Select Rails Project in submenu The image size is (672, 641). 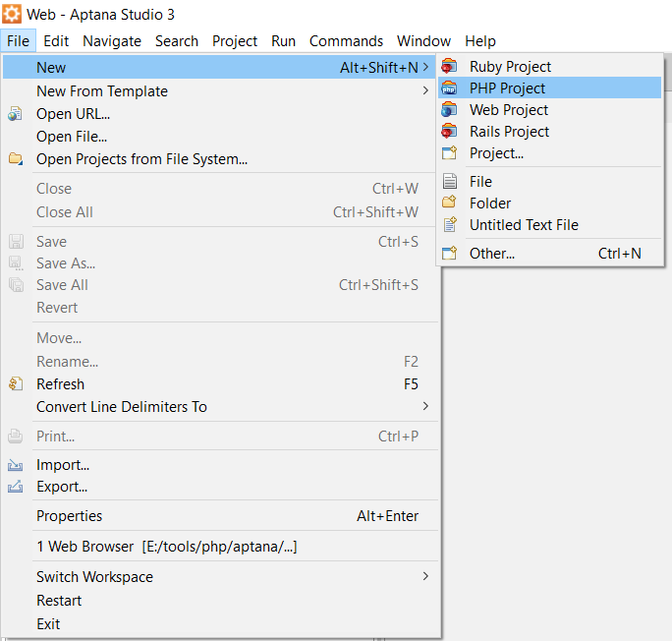coord(550,131)
